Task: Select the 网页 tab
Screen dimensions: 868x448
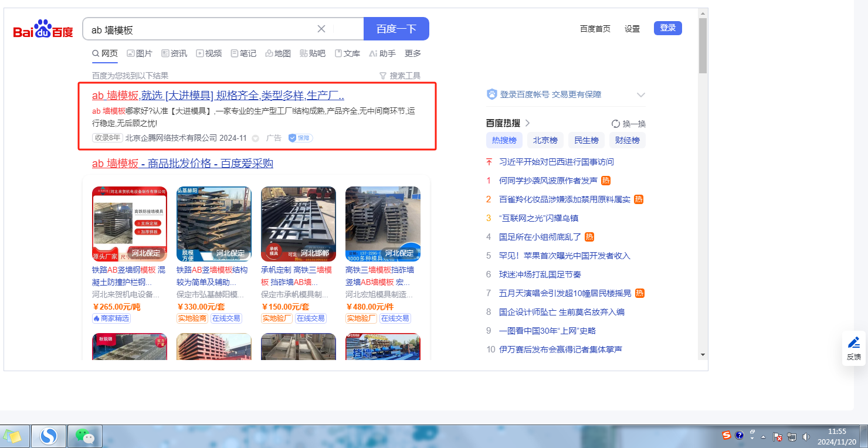Action: pos(105,53)
